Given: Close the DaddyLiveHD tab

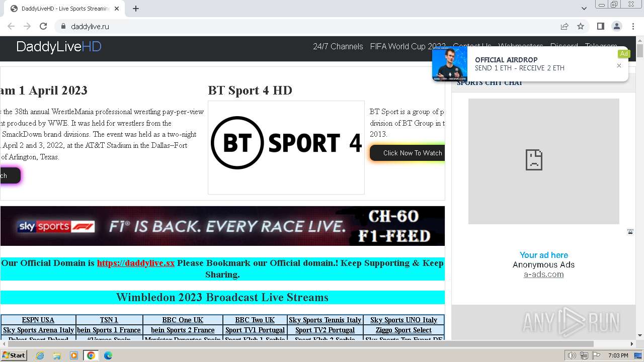Looking at the screenshot, I should 117,9.
